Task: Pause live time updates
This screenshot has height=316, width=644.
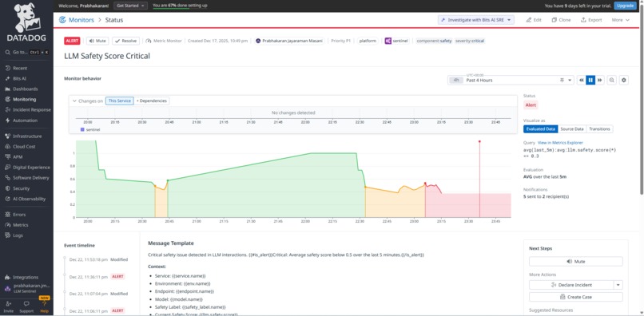Action: (x=590, y=80)
